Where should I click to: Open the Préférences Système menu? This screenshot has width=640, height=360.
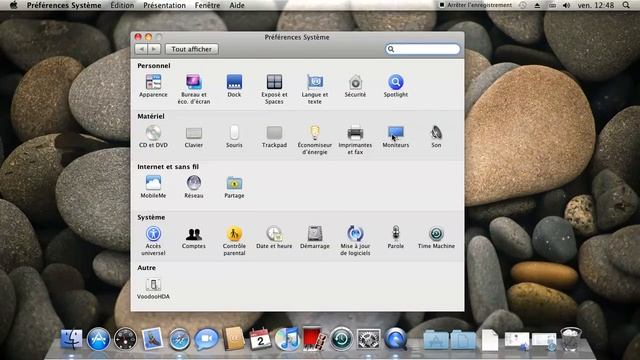[64, 5]
